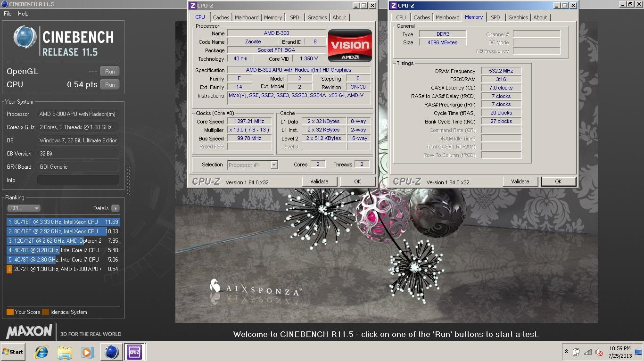Switch to Caches tab in left CPU-Z window

click(x=221, y=17)
